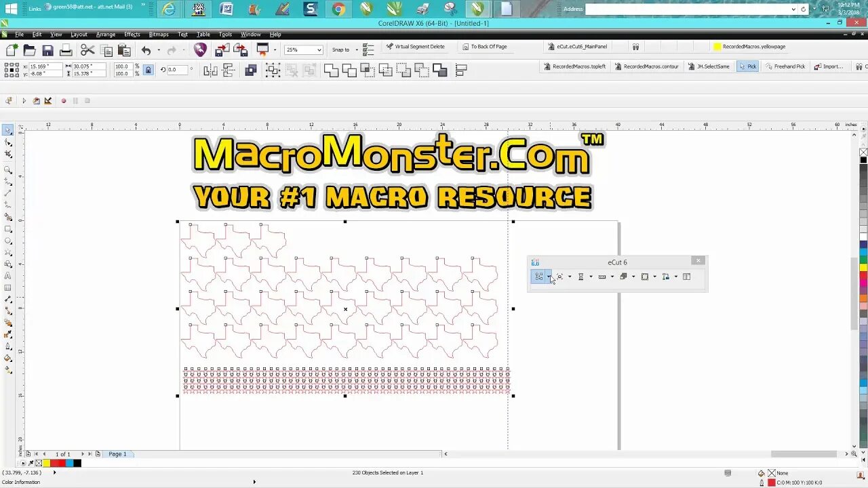868x488 pixels.
Task: Click the New document icon
Action: (12, 49)
